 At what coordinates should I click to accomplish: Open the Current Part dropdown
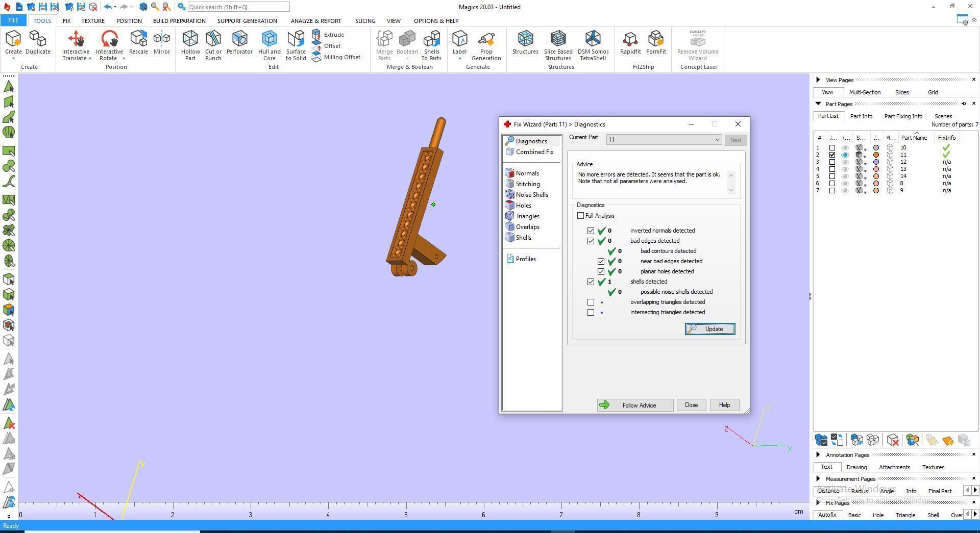pyautogui.click(x=664, y=140)
